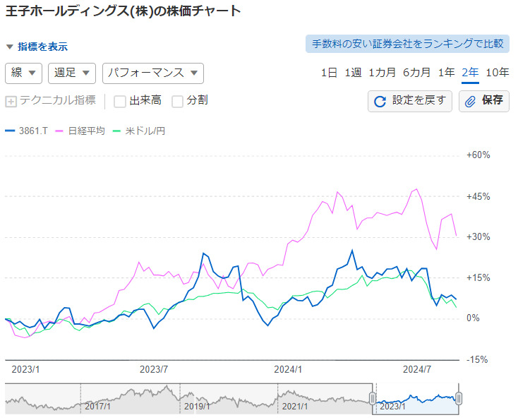Click right handle of range slider
Image resolution: width=518 pixels, height=420 pixels.
[459, 399]
